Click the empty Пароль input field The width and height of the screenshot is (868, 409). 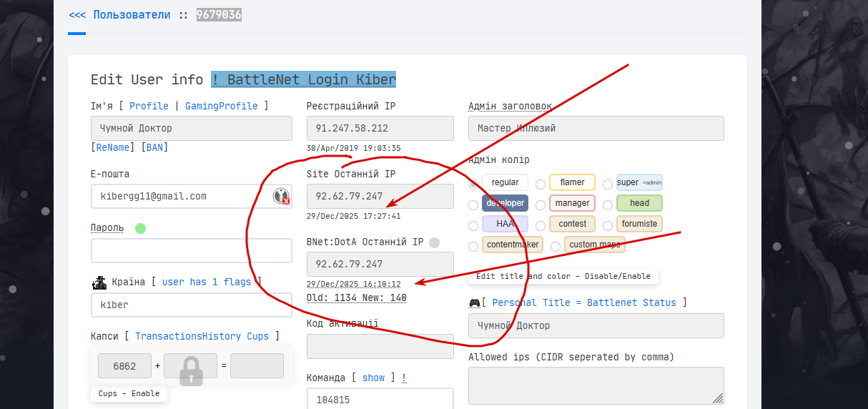(192, 251)
